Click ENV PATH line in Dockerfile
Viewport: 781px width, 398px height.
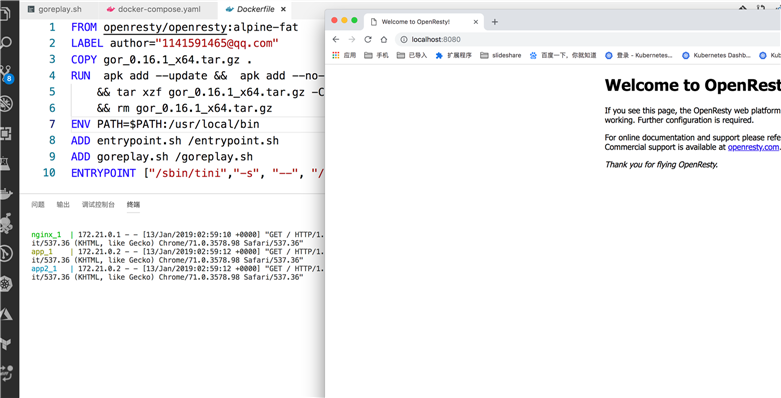[x=165, y=124]
